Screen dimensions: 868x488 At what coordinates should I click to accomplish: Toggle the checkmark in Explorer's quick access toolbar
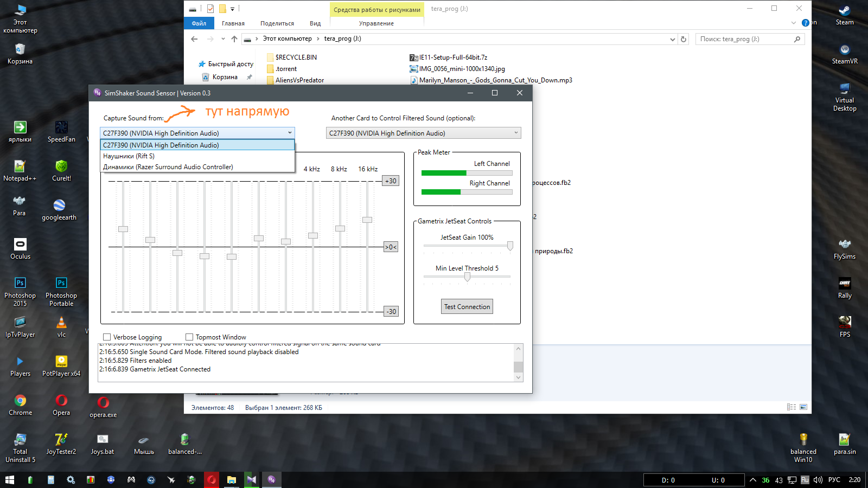pyautogui.click(x=210, y=9)
